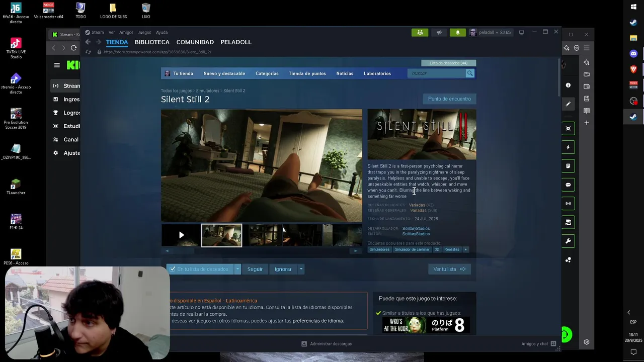Switch to COMUNIDAD tab
The image size is (644, 362).
point(195,42)
